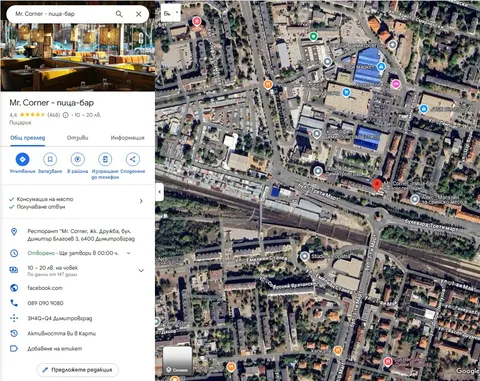Search nearby with В района icon
The width and height of the screenshot is (480, 381).
(78, 159)
